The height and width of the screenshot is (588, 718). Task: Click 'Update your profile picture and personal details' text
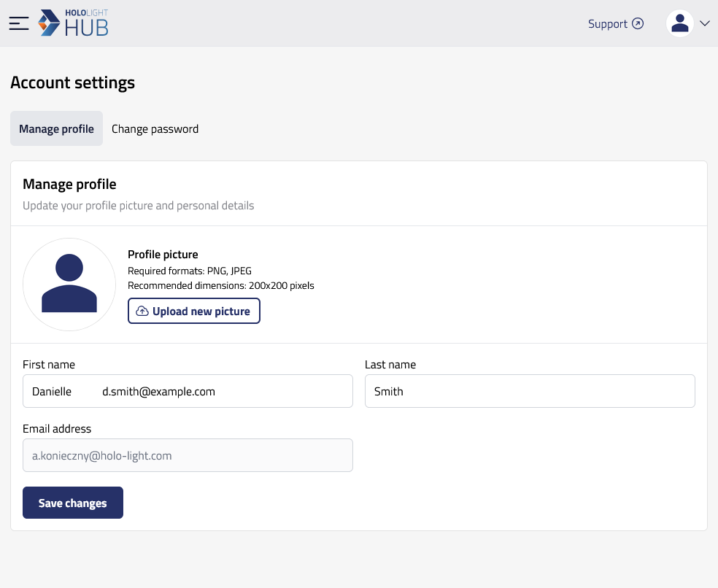(139, 206)
